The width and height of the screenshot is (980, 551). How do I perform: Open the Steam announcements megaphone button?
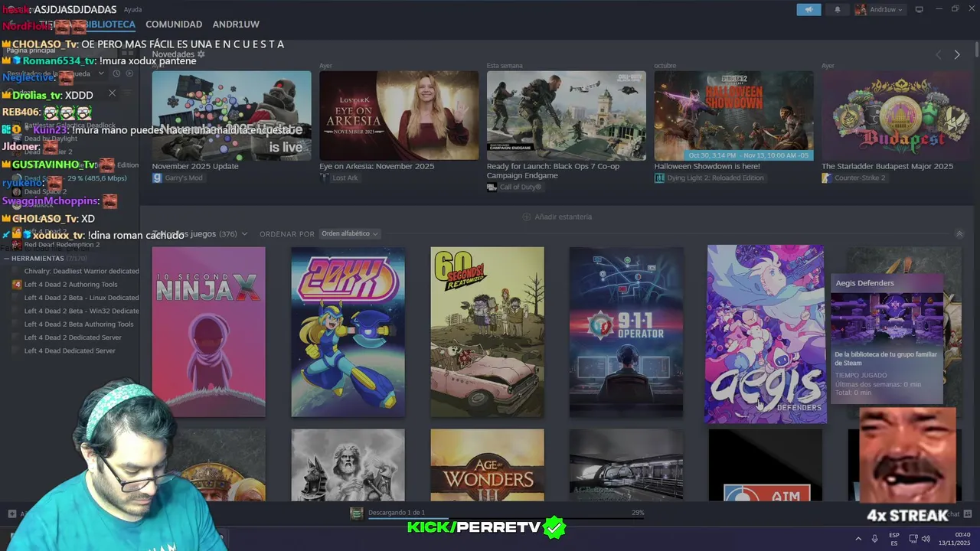[x=808, y=10]
